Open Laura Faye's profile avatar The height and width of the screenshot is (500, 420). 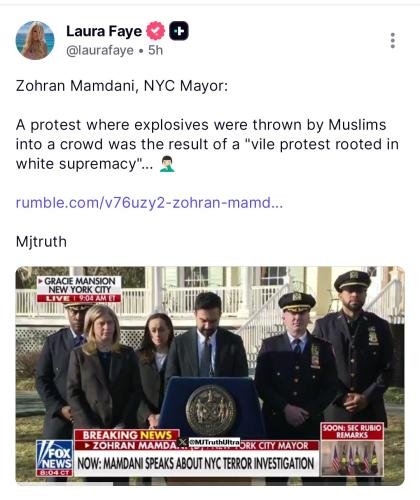pos(35,40)
